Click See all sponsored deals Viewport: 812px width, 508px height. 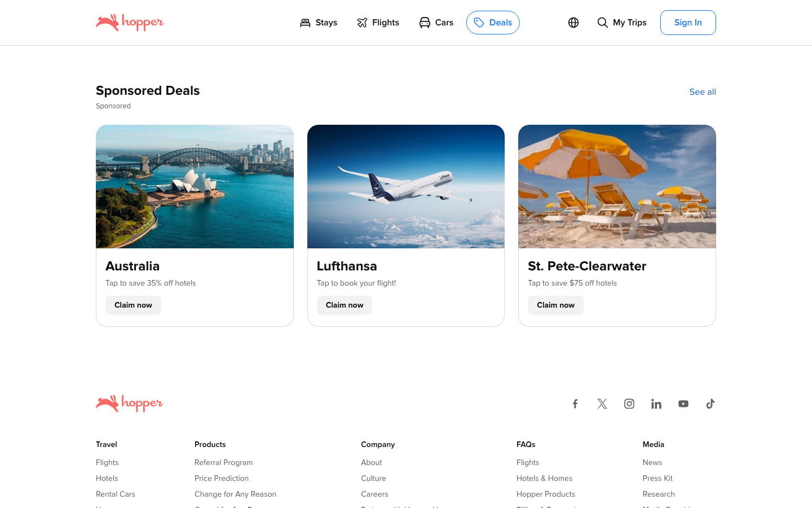click(703, 92)
